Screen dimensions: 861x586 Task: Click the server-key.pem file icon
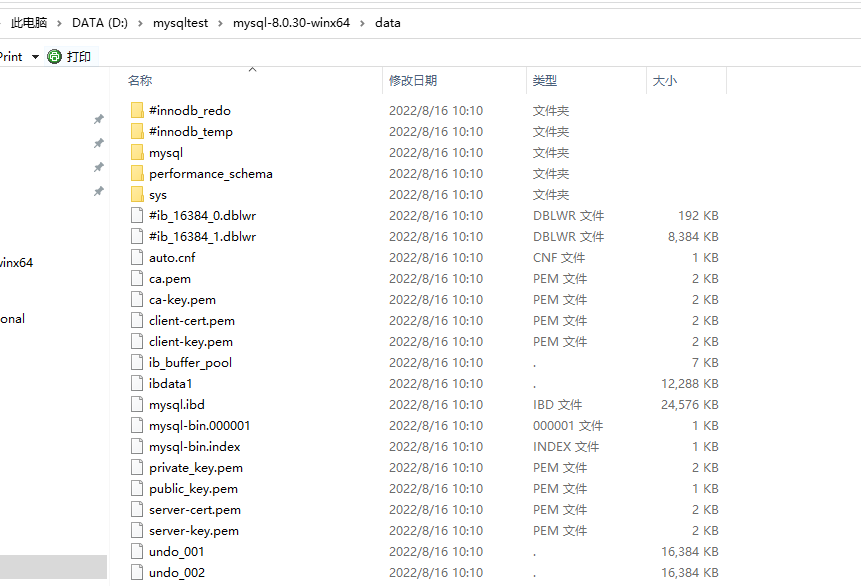137,531
